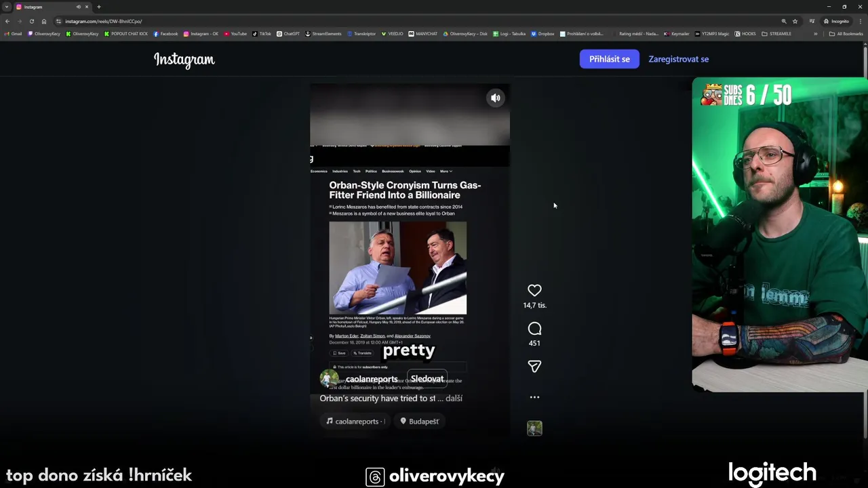Open the Rating médií bookmark
The height and width of the screenshot is (488, 868).
[635, 34]
